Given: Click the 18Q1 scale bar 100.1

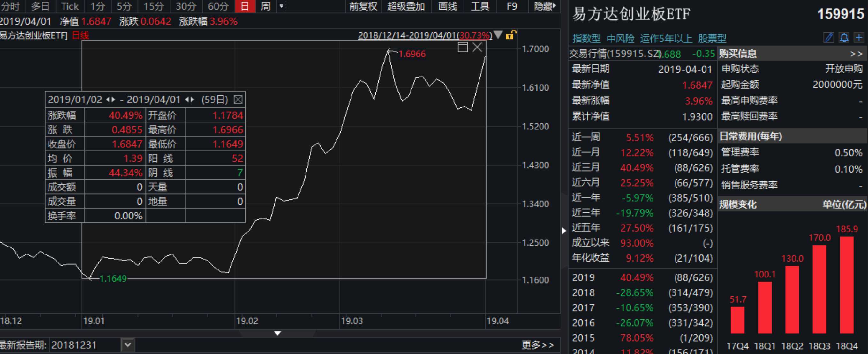Looking at the screenshot, I should [x=765, y=307].
